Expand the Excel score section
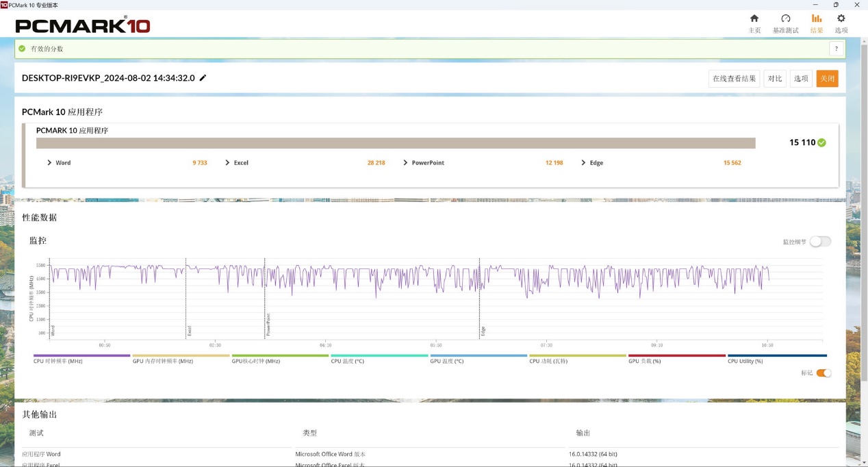The height and width of the screenshot is (467, 868). (228, 163)
